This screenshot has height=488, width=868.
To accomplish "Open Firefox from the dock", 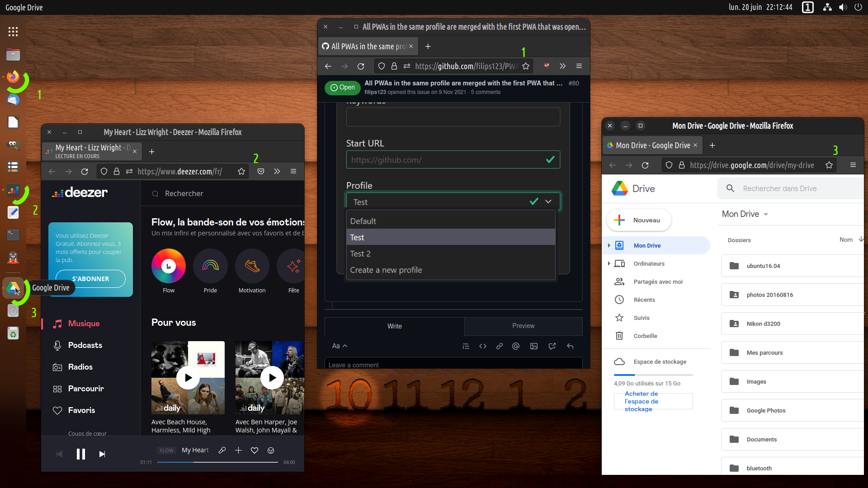I will [x=13, y=77].
